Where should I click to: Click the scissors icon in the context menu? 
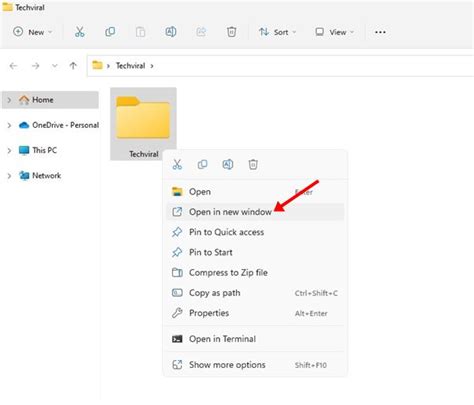(x=177, y=164)
